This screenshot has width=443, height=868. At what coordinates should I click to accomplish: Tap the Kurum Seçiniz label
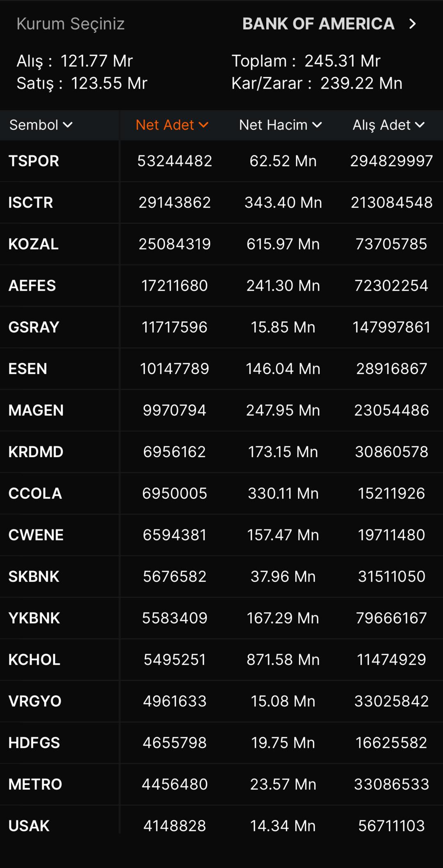pyautogui.click(x=71, y=24)
